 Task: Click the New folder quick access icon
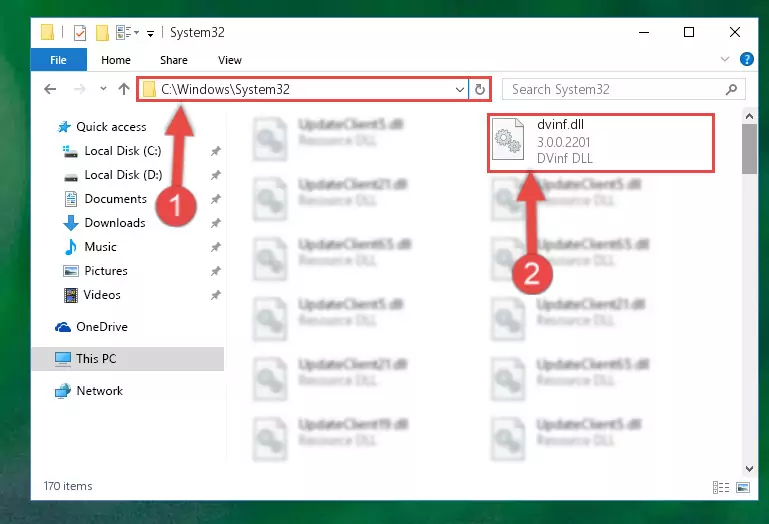(x=102, y=32)
